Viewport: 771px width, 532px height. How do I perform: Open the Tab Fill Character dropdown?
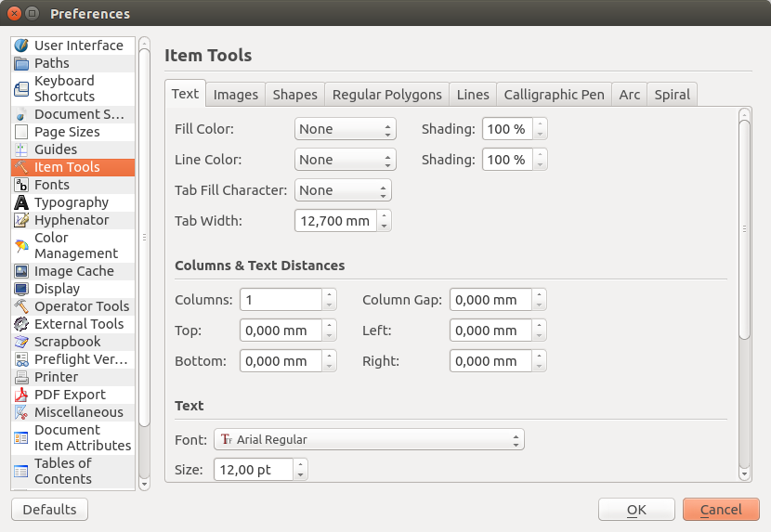pyautogui.click(x=343, y=190)
